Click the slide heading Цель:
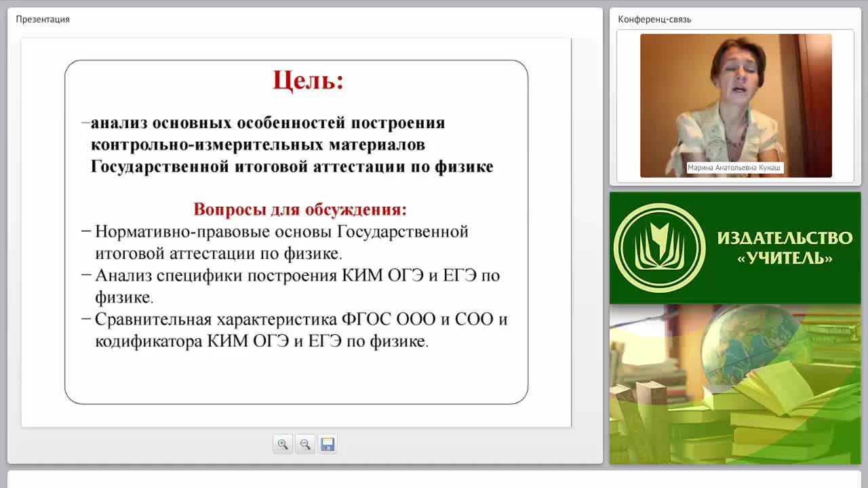Viewport: 868px width, 488px height. [309, 80]
